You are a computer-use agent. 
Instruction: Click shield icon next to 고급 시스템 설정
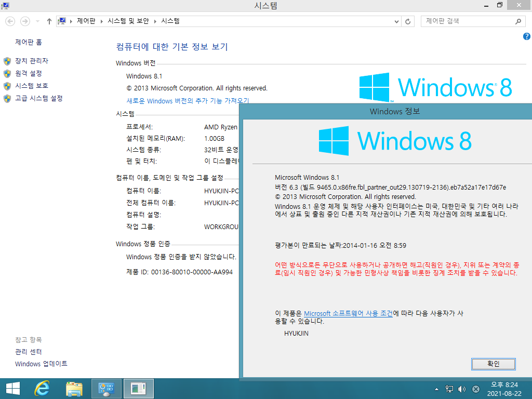click(x=7, y=98)
